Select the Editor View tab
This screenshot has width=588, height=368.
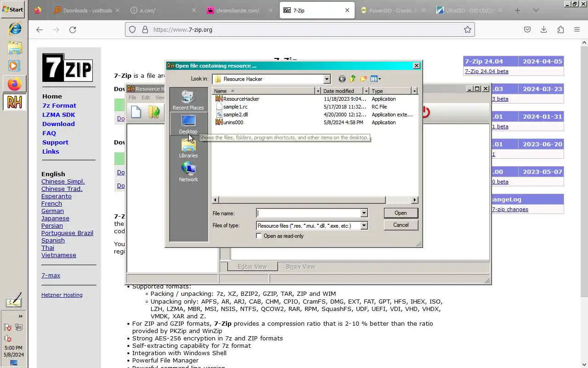pos(252,266)
